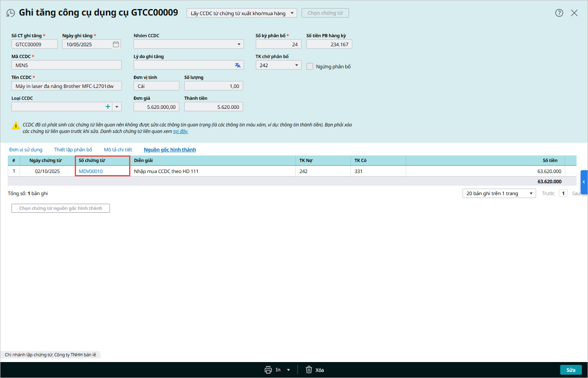Open the calendar picker for Ngày ghi tăng
Image resolution: width=588 pixels, height=378 pixels.
(116, 44)
